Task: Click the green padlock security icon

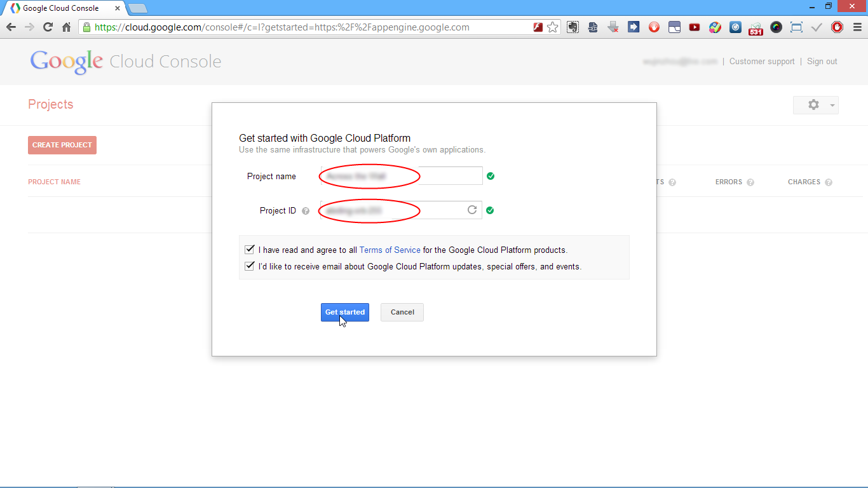Action: point(87,27)
